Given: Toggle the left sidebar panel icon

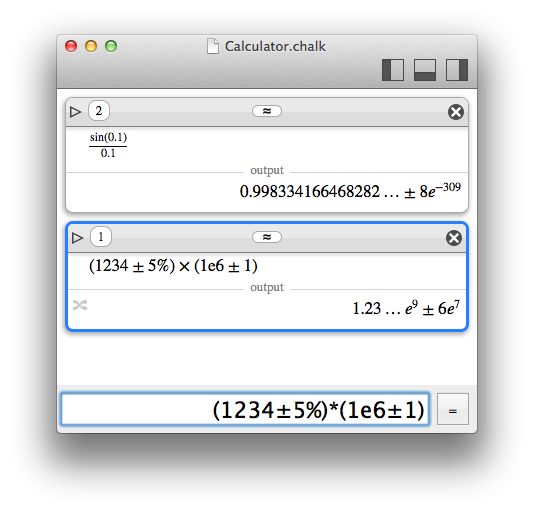Looking at the screenshot, I should (x=393, y=70).
